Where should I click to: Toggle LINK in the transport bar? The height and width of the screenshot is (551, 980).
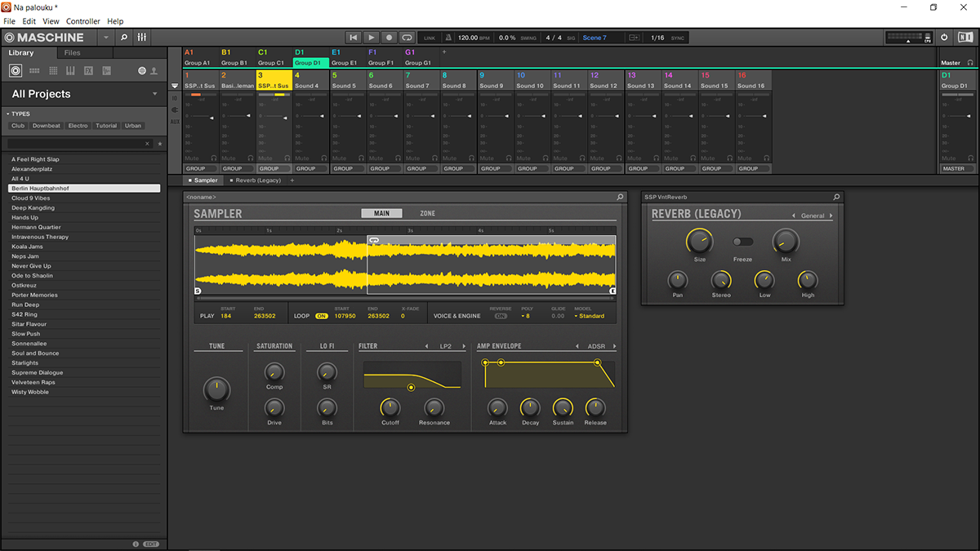tap(430, 38)
